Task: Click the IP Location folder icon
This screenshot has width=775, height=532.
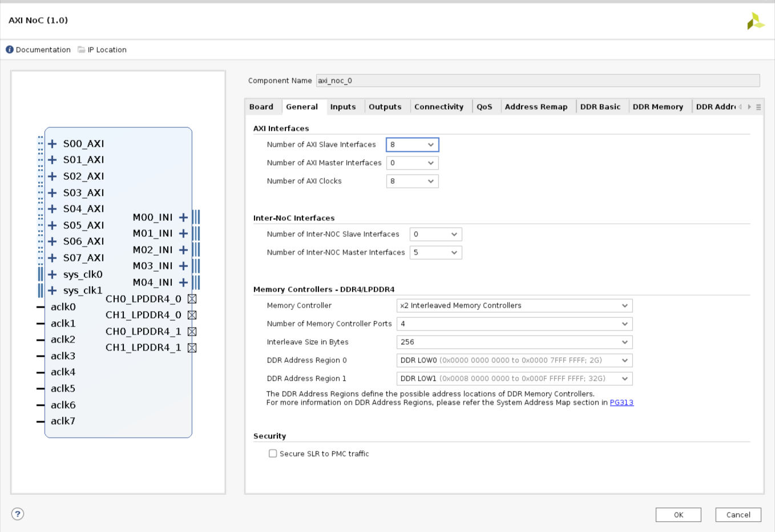Action: click(82, 50)
